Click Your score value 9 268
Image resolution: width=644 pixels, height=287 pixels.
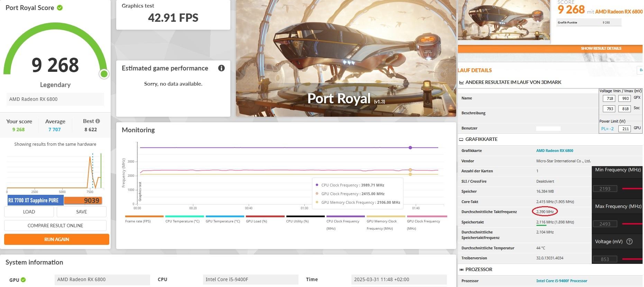pyautogui.click(x=18, y=130)
